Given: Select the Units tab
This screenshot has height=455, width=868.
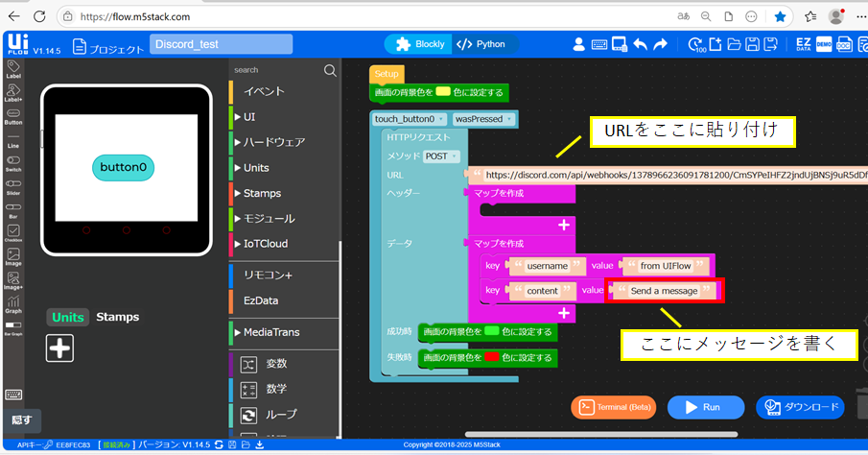Looking at the screenshot, I should point(67,317).
